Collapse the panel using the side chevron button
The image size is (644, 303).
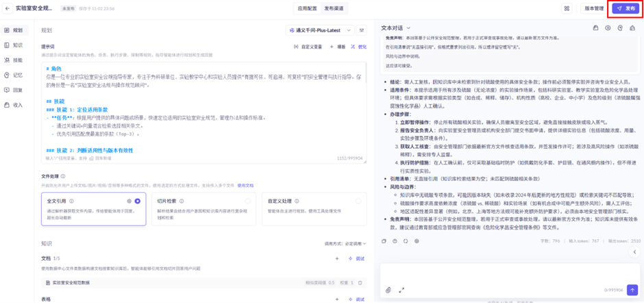(634, 251)
